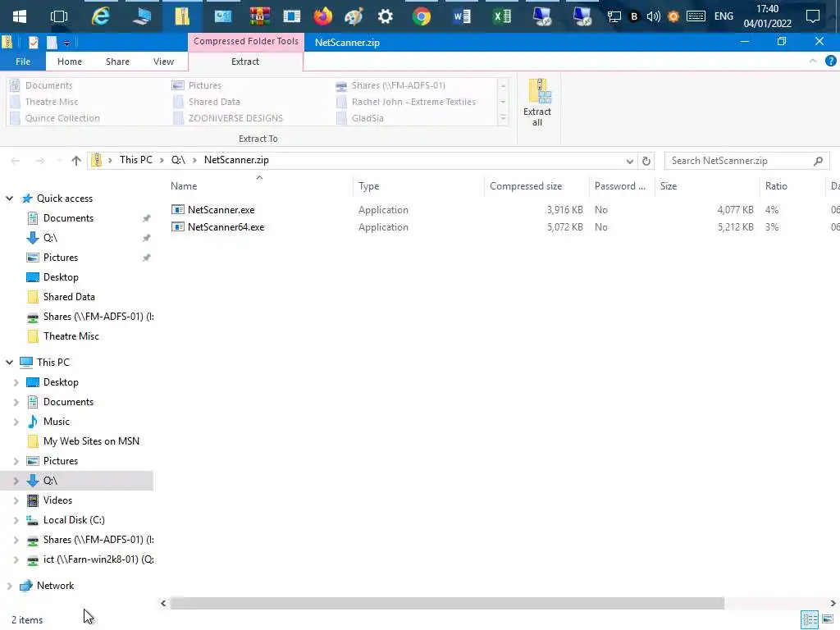Collapse the This PC tree node
This screenshot has height=630, width=840.
point(9,362)
